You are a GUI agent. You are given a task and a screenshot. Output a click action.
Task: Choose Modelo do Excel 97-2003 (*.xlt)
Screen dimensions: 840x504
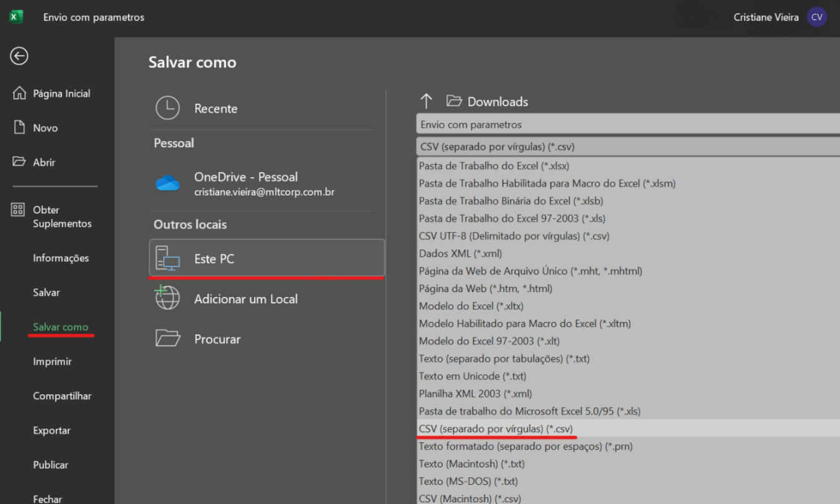click(x=628, y=341)
